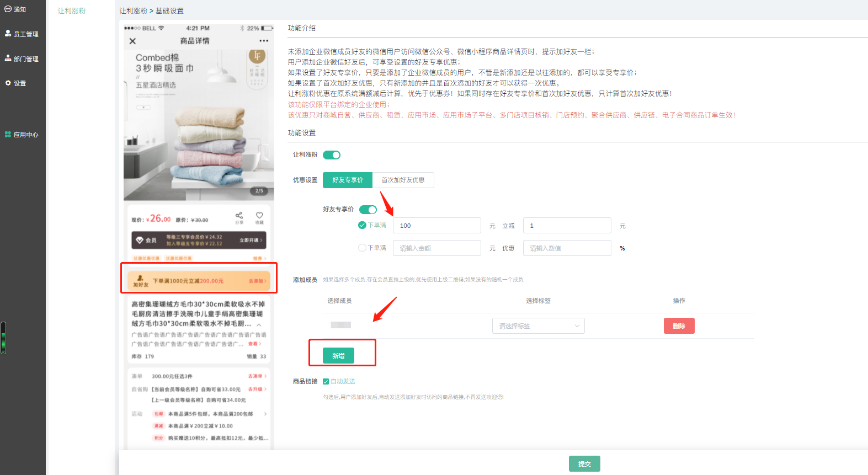The image size is (868, 475).
Task: Toggle the 让利涨粉 switch off
Action: (332, 155)
